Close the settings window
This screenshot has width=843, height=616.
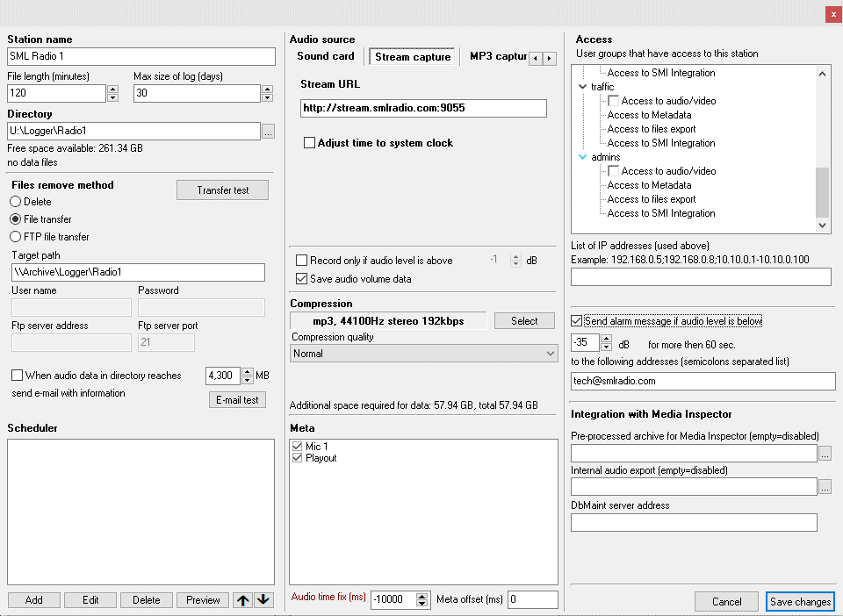point(833,15)
